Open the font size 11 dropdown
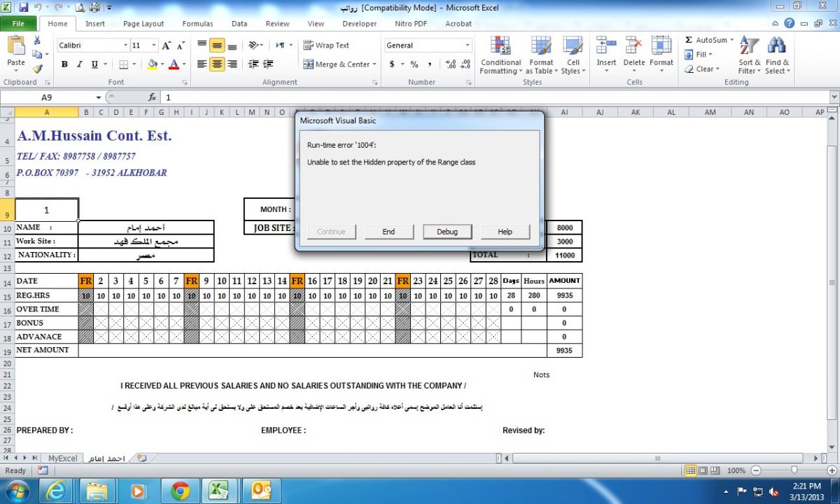This screenshot has width=840, height=504. [x=155, y=45]
